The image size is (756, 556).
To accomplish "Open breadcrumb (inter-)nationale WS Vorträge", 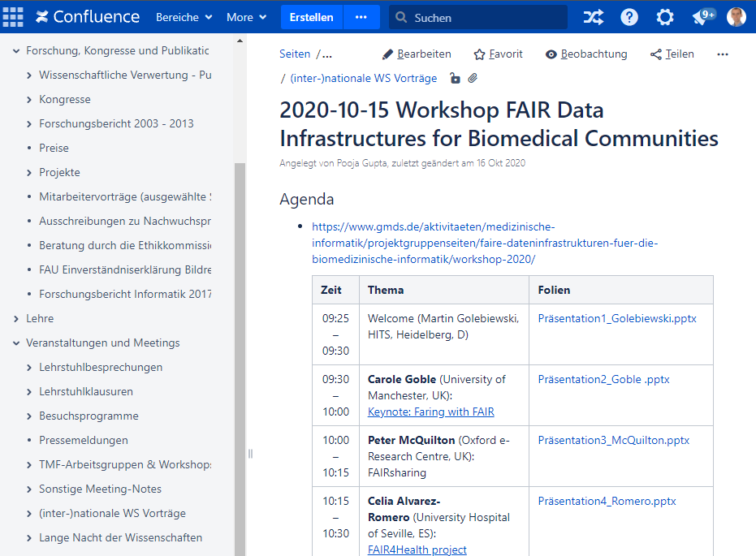I will (x=364, y=78).
